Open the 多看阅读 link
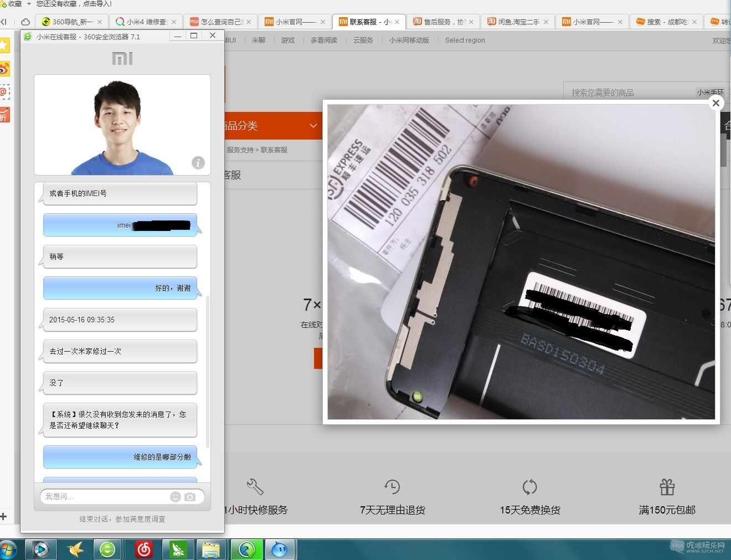The image size is (731, 560). 324,40
